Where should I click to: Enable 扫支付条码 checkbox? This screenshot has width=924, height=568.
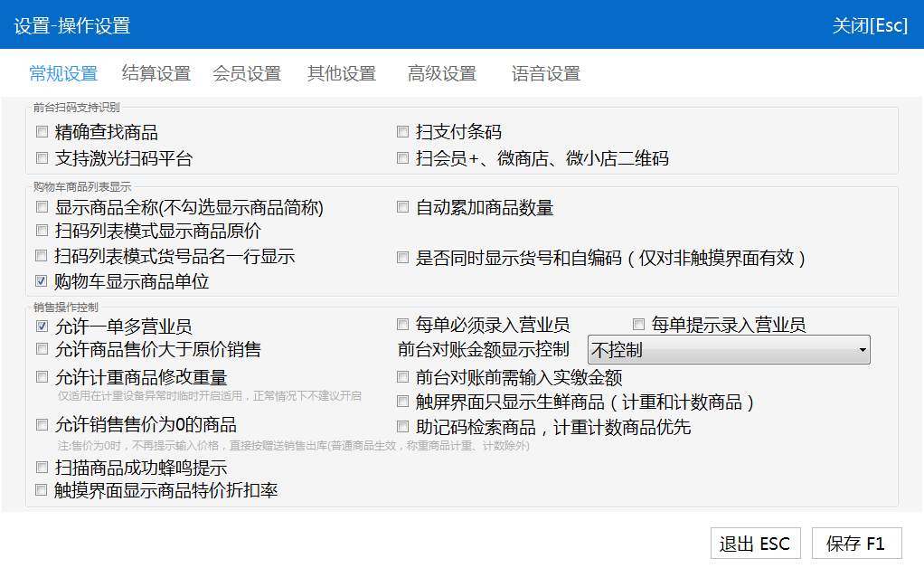(403, 132)
